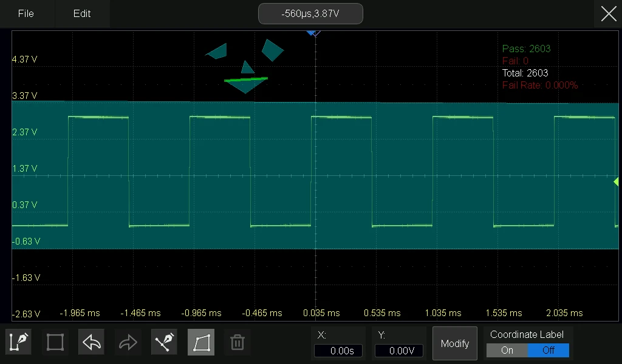Delete selected mask with trash icon

(238, 342)
